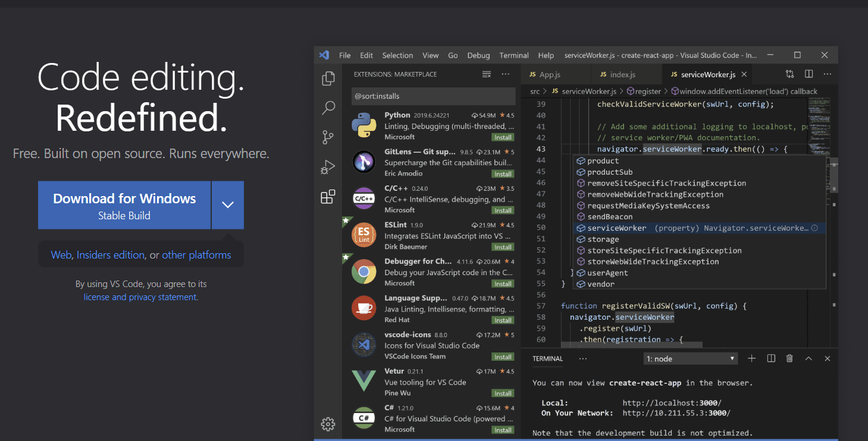Add a new terminal with plus icon
868x441 pixels.
(x=752, y=358)
